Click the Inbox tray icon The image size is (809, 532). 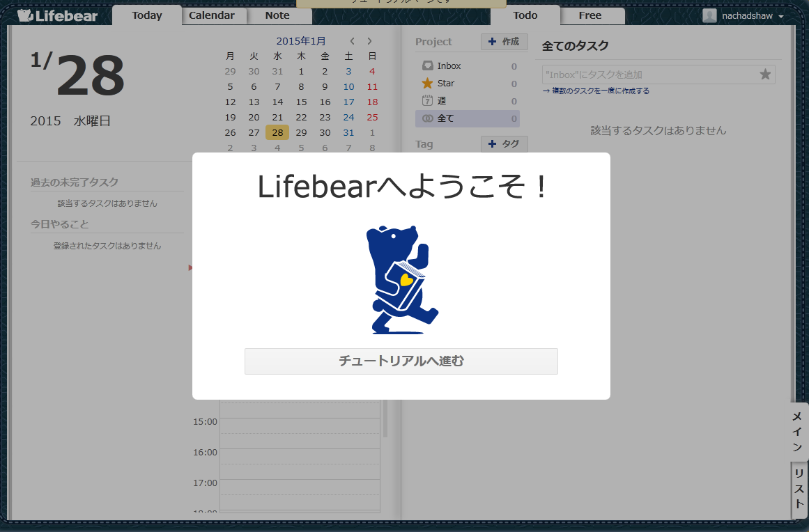427,66
